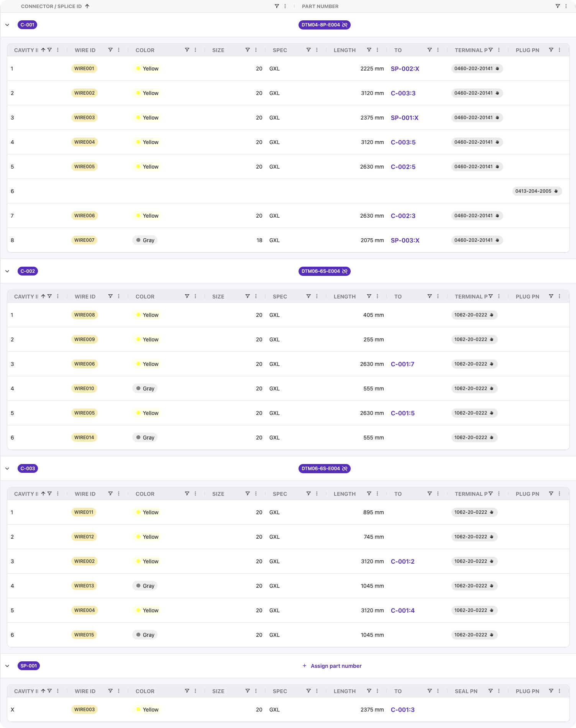Collapse the SP-001 splice group
Screen dimensions: 576x728
pos(7,666)
